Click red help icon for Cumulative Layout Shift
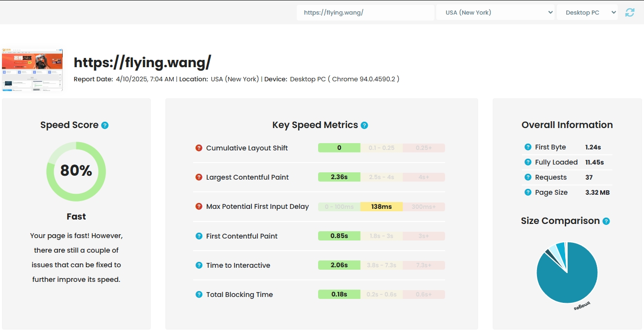This screenshot has width=644, height=332. coord(198,148)
